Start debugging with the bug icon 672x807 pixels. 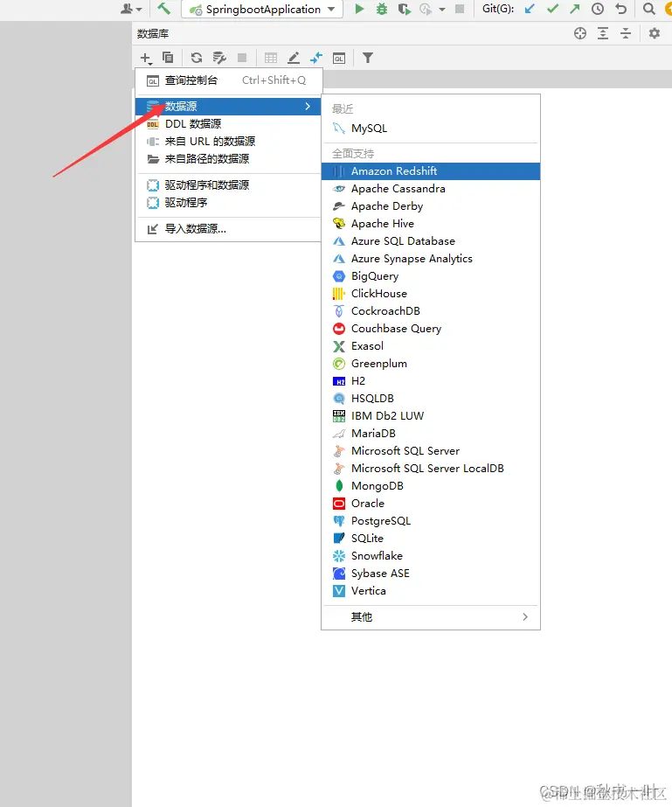tap(381, 9)
